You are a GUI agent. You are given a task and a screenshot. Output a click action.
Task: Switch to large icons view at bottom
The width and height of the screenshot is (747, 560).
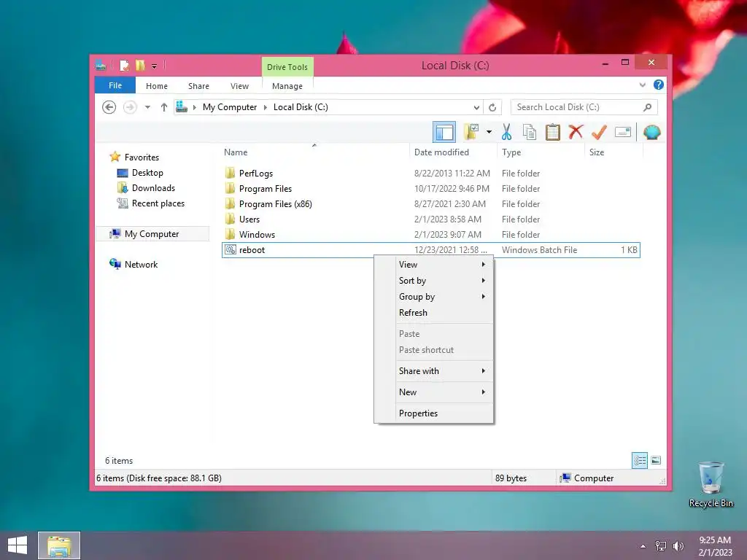(656, 460)
